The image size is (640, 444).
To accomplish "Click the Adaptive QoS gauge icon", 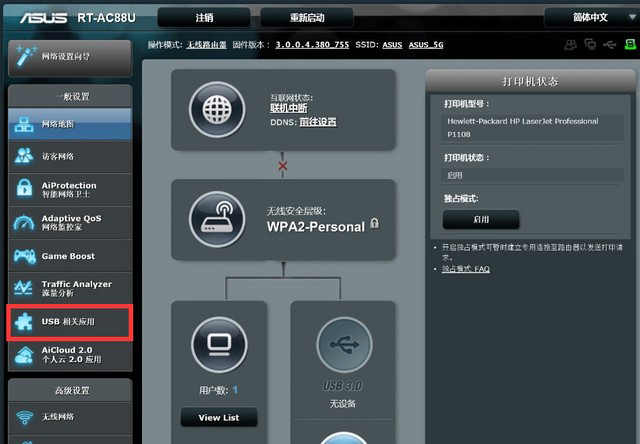I will 24,222.
